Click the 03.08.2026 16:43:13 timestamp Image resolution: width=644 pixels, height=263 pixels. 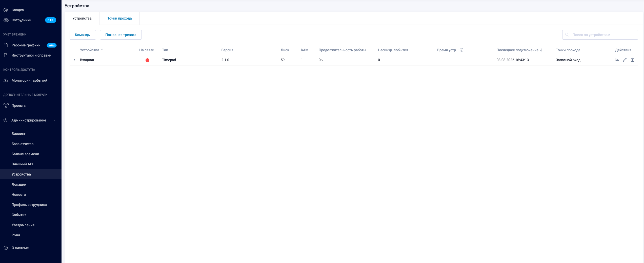(x=512, y=60)
